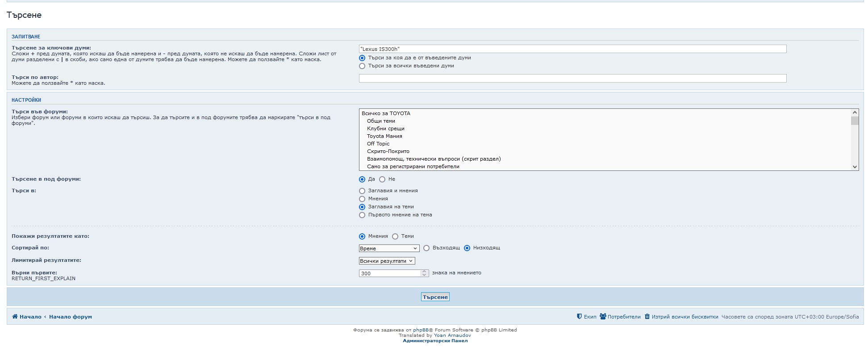The image size is (868, 352).
Task: Select 'Скрито-Покрито' in forum list
Action: coord(605,151)
